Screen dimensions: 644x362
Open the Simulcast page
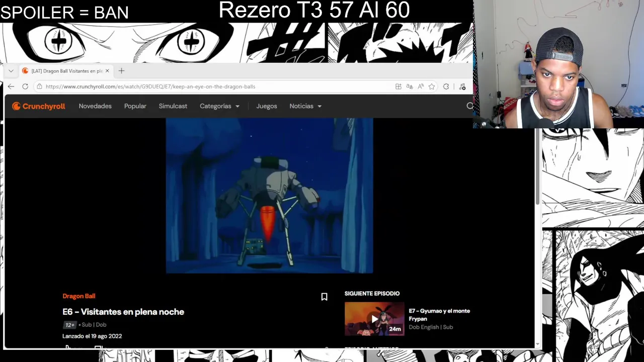[x=173, y=106]
